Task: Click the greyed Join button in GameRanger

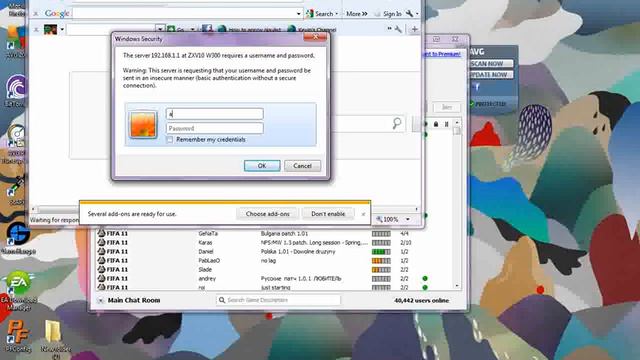Action: tap(447, 107)
